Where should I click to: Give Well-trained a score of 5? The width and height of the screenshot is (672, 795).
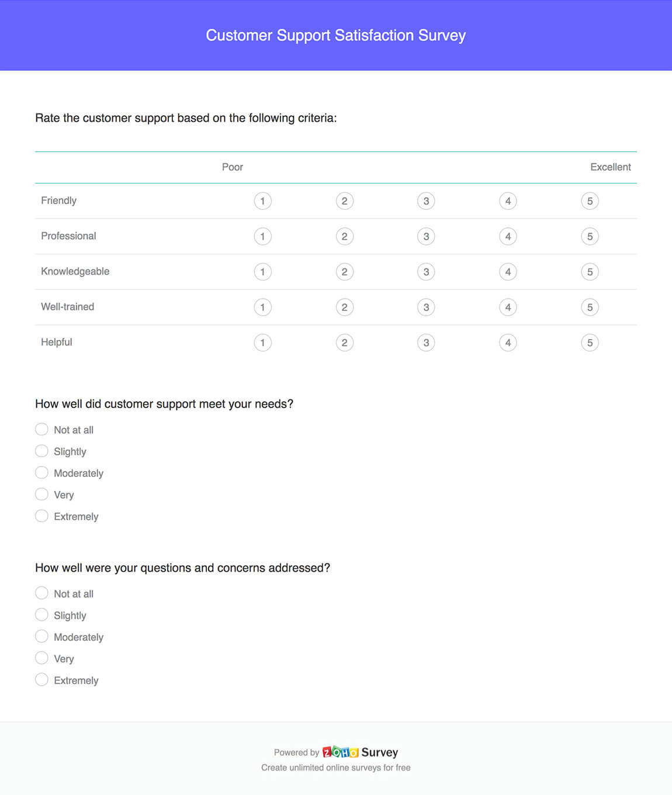click(590, 307)
